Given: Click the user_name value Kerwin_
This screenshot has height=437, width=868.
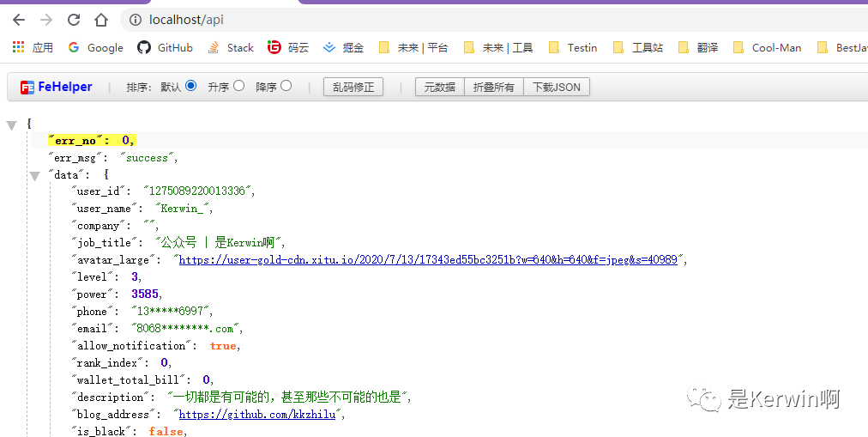Looking at the screenshot, I should tap(182, 209).
